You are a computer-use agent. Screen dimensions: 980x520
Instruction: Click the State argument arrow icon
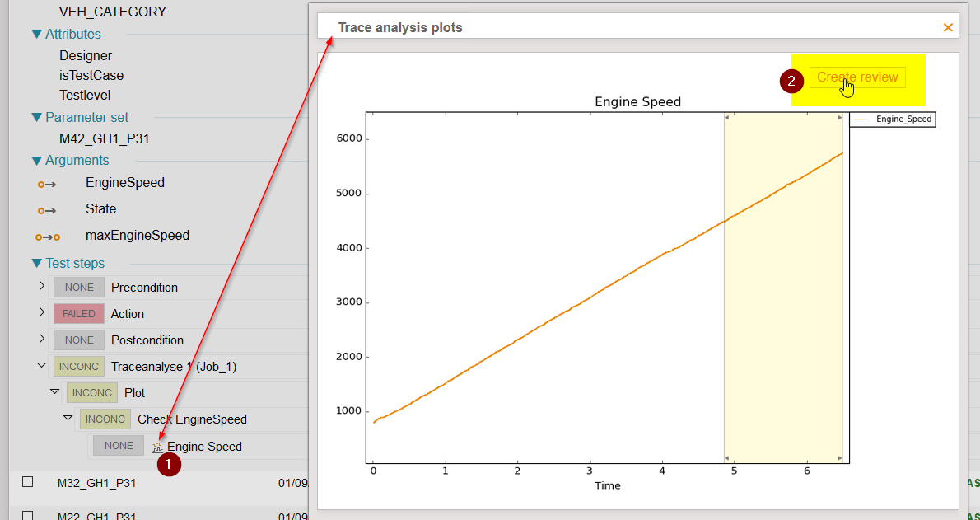pyautogui.click(x=46, y=210)
